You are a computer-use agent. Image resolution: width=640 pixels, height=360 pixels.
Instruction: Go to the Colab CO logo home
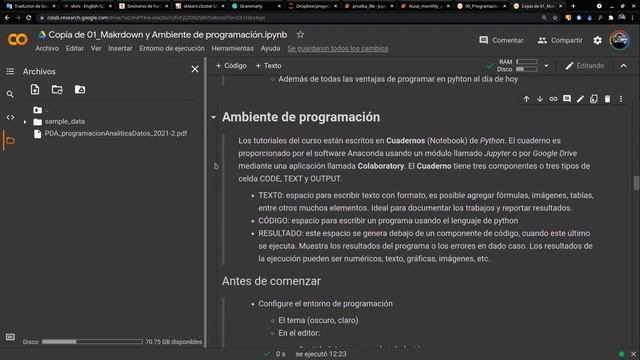point(18,40)
